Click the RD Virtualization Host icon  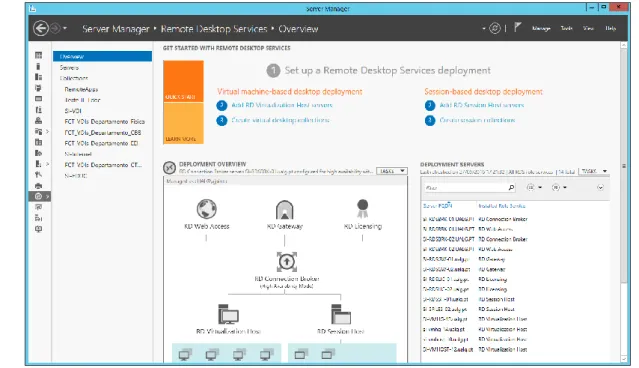(x=228, y=314)
